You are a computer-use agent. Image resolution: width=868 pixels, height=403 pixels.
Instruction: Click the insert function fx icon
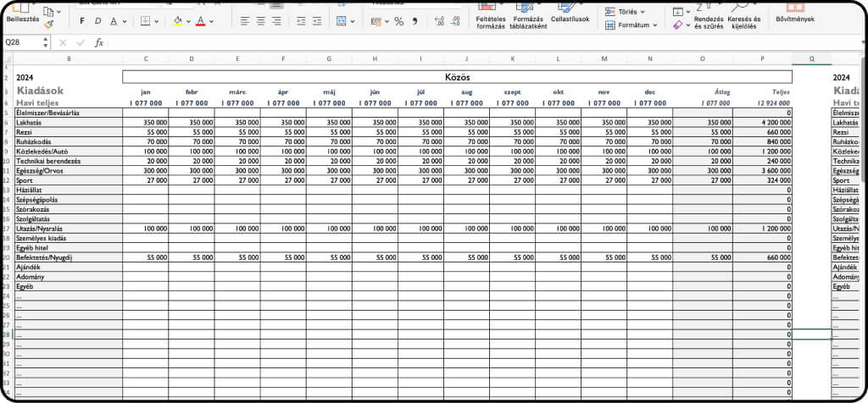point(99,41)
